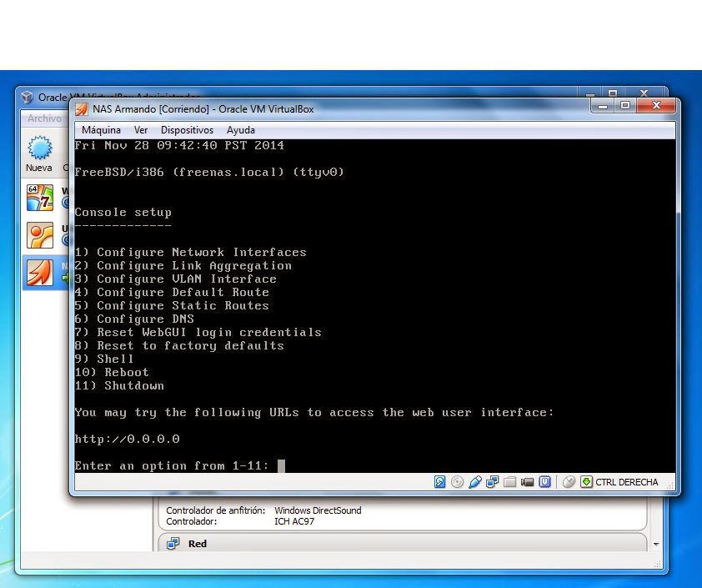Image resolution: width=702 pixels, height=588 pixels.
Task: Select the NAS Armando FreeBSD VM icon
Action: click(x=40, y=273)
